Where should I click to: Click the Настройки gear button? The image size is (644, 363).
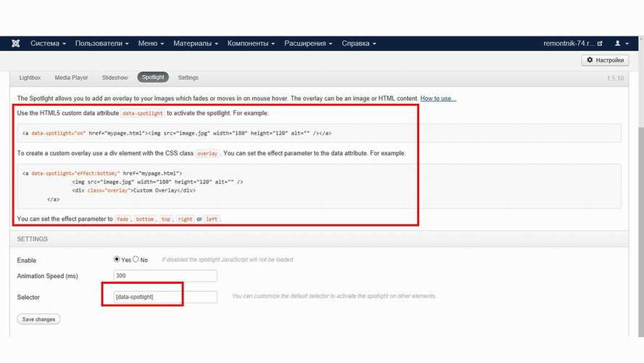[605, 60]
